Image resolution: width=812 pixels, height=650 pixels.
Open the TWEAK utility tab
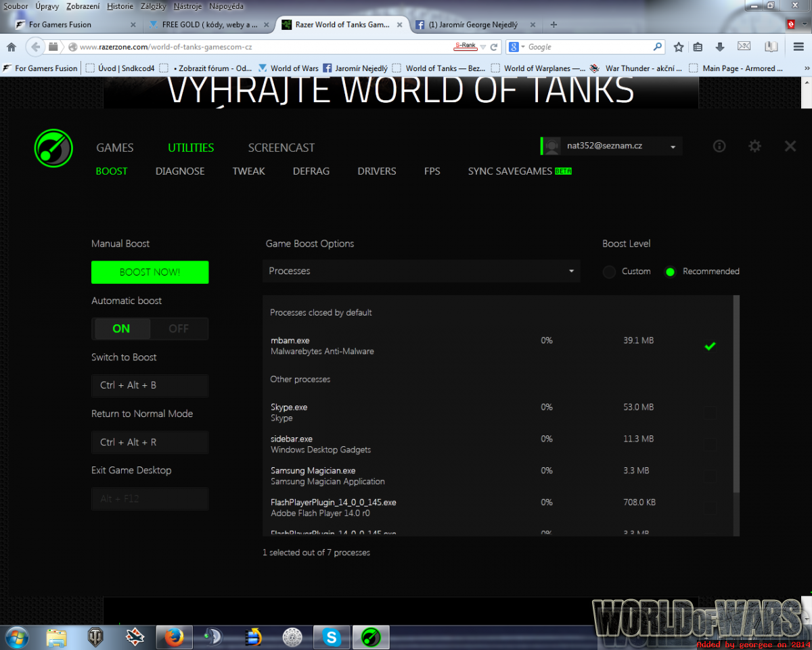coord(249,171)
